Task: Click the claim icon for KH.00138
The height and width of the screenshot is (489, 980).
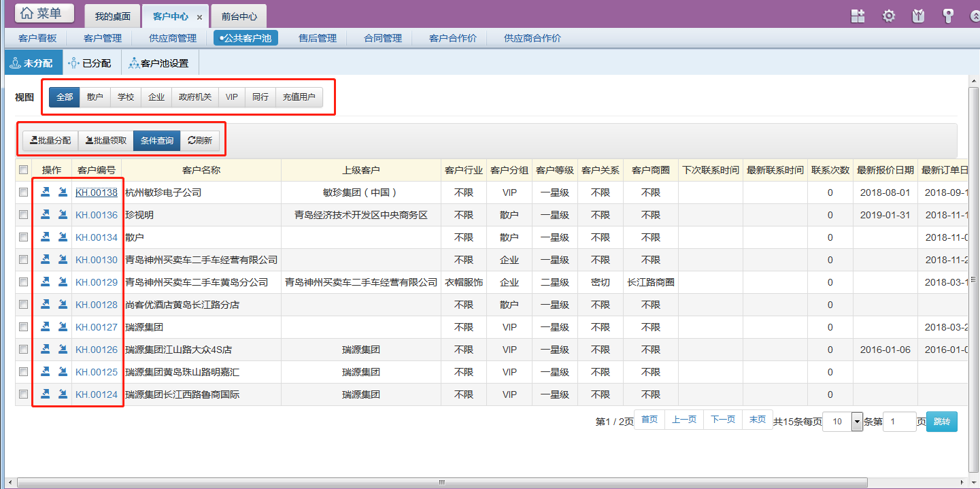Action: click(63, 192)
